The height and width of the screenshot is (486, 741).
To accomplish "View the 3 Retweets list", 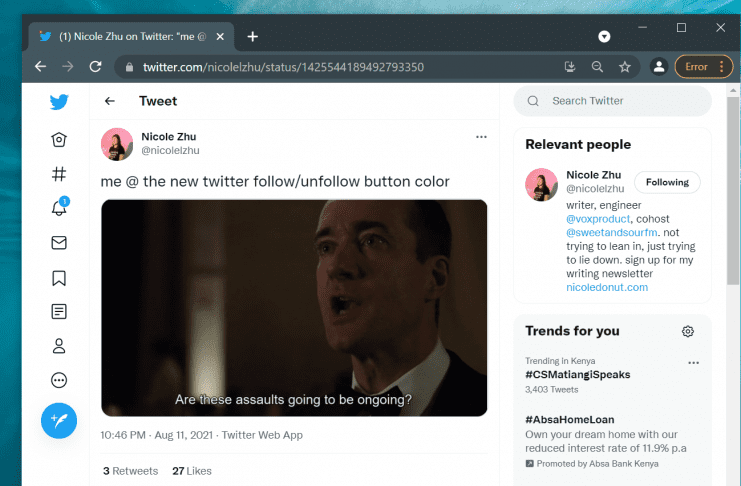I will coord(130,471).
